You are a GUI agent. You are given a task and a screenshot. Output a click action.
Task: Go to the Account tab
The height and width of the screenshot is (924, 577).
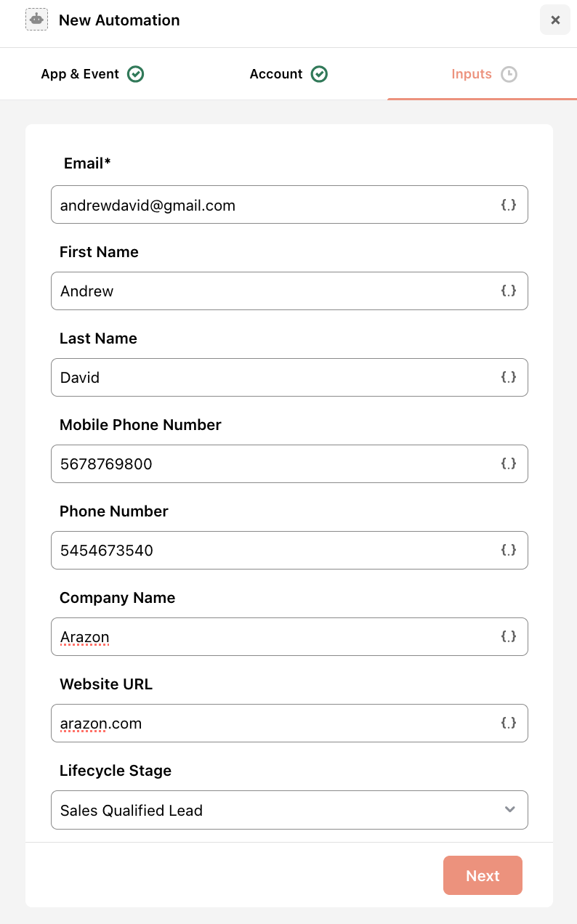288,74
